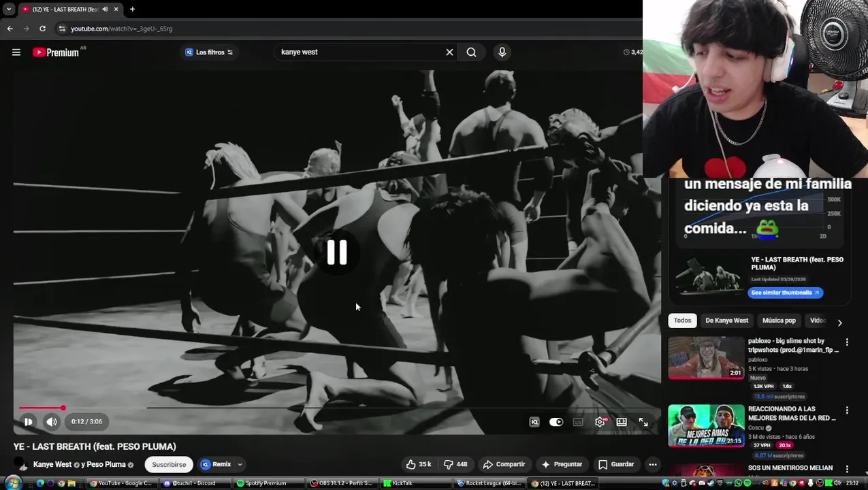
Task: Go to YouTube Premium home logo
Action: pyautogui.click(x=56, y=52)
